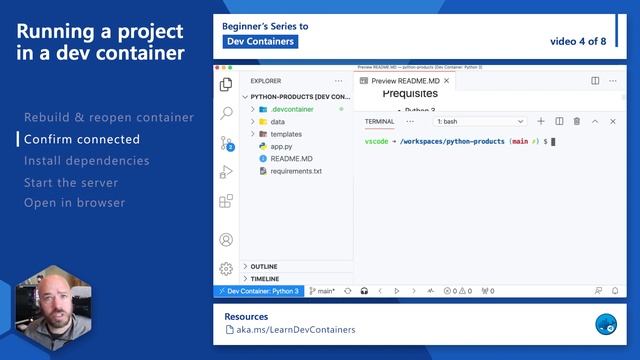Click the right arrow in the status bar
This screenshot has width=640, height=360.
point(413,291)
